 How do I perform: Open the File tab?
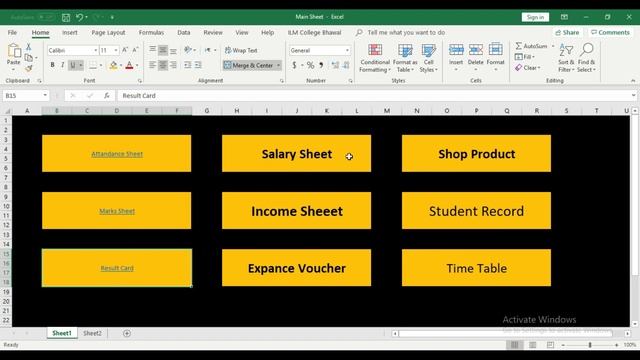(x=12, y=32)
